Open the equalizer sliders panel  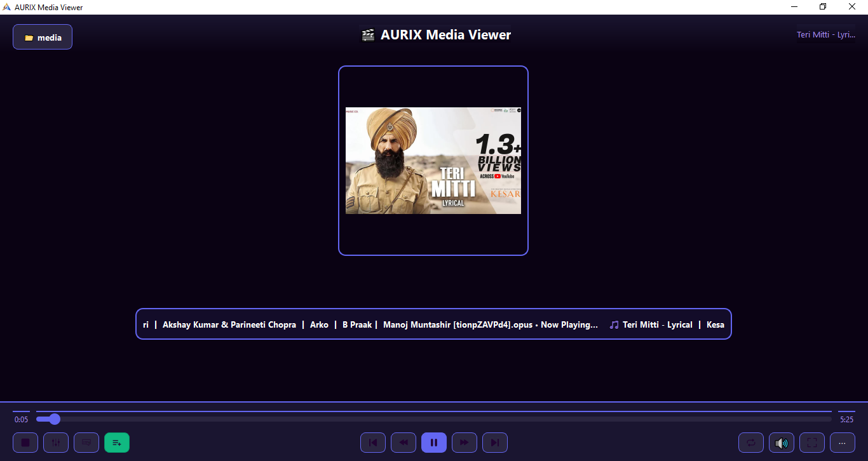(56, 443)
